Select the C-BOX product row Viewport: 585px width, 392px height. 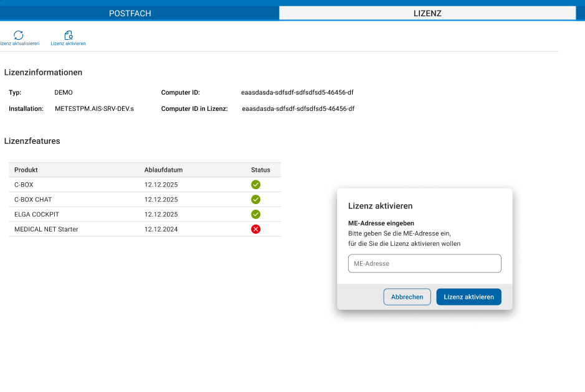(145, 184)
